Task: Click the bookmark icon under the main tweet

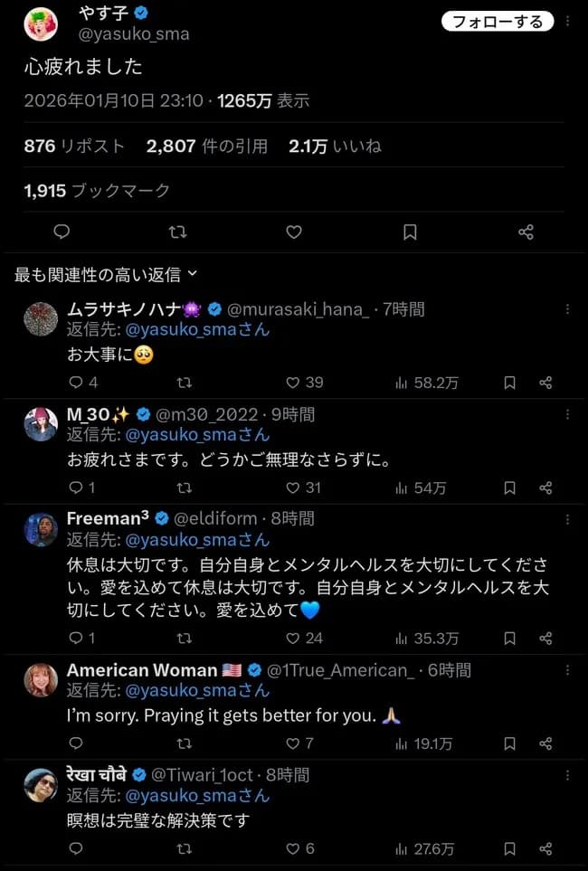Action: (409, 232)
